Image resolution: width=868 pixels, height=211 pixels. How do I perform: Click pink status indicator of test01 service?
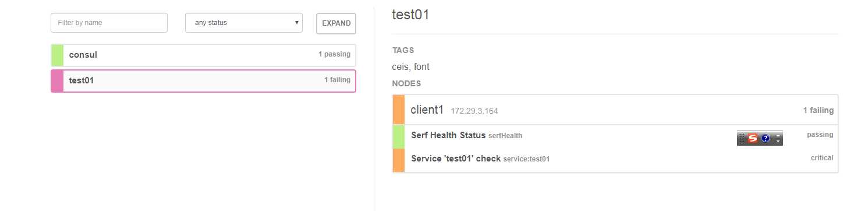pyautogui.click(x=57, y=81)
